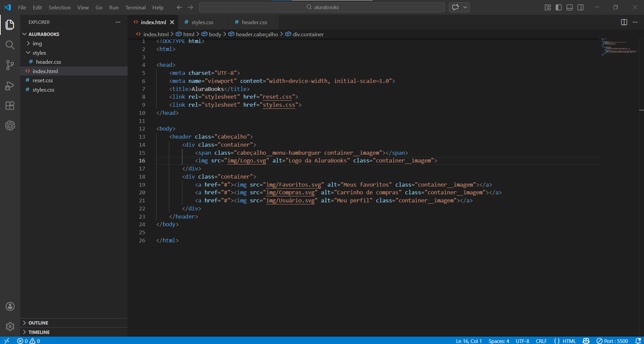Open the Terminal menu
Screen dimensions: 644x344
click(x=135, y=7)
